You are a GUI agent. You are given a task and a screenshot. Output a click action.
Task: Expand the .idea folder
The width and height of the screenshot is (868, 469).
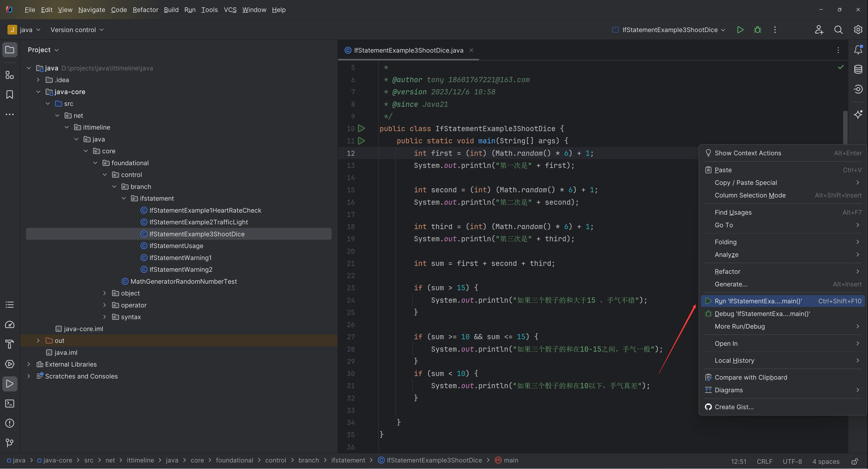pos(38,80)
